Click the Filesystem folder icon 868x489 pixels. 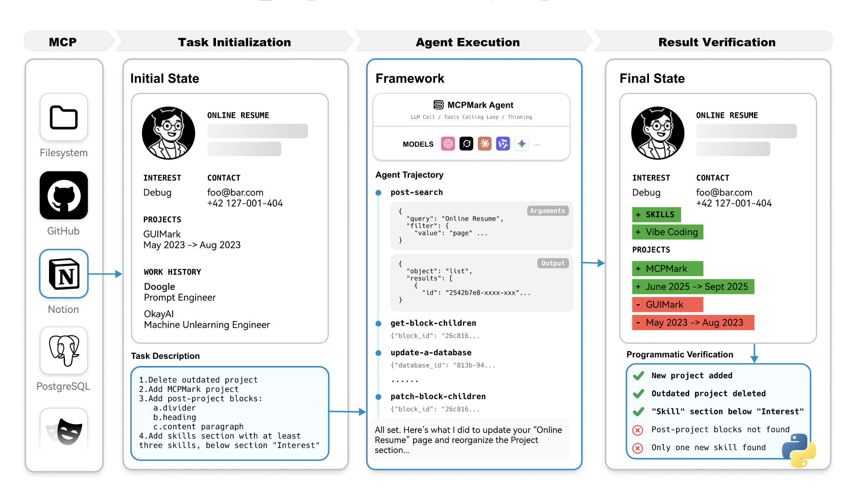click(x=64, y=117)
